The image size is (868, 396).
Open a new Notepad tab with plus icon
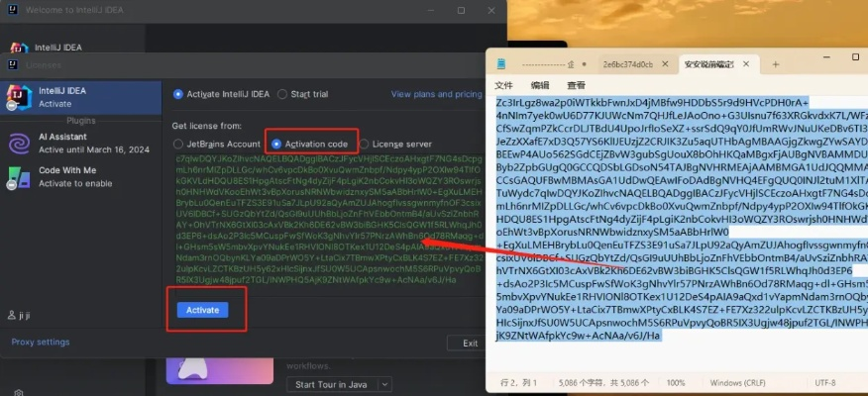click(775, 64)
